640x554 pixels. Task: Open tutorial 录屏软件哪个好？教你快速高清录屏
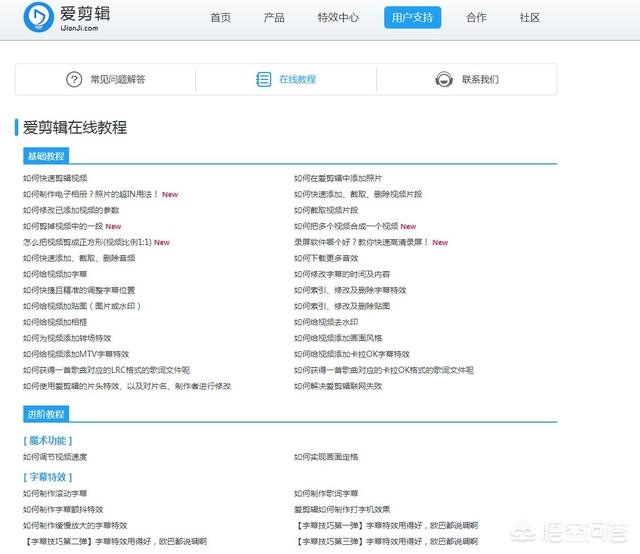pos(361,242)
